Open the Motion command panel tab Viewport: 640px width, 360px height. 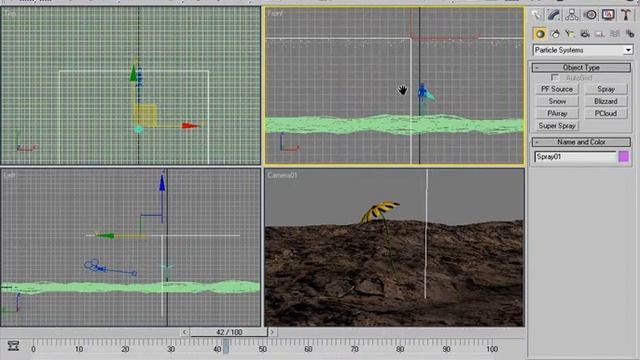coord(590,15)
